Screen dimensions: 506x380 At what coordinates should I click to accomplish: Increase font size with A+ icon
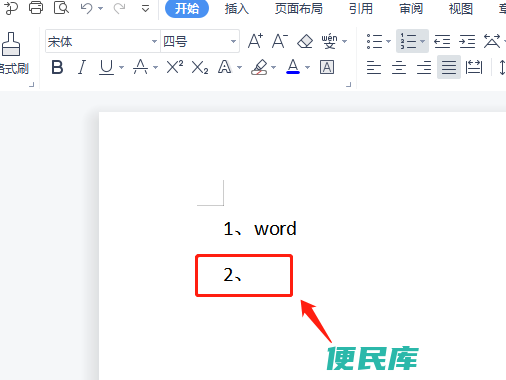click(256, 41)
